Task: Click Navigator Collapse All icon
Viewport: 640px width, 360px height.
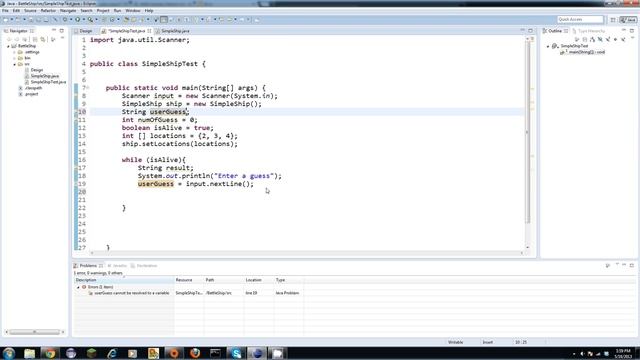Action: click(x=35, y=40)
